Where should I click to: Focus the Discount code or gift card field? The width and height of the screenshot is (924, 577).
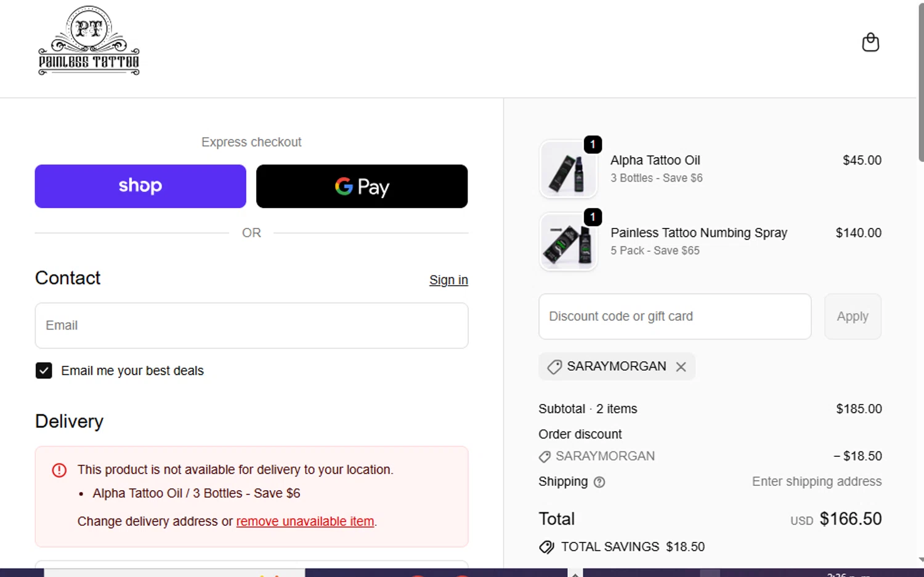point(675,317)
